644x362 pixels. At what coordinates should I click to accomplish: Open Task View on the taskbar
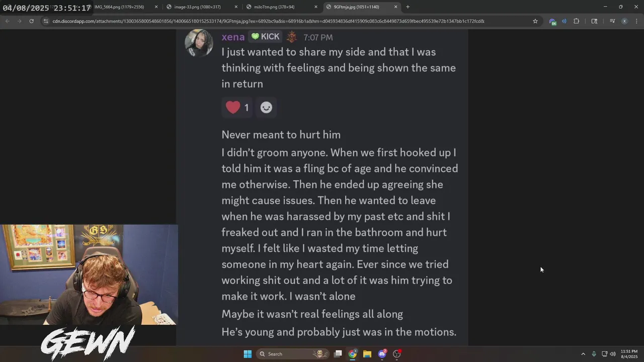pos(338,354)
